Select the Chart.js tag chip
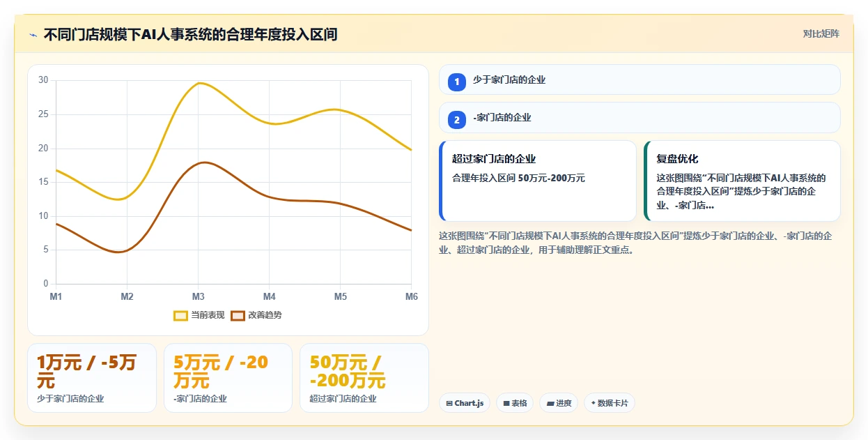The image size is (868, 440). point(465,403)
